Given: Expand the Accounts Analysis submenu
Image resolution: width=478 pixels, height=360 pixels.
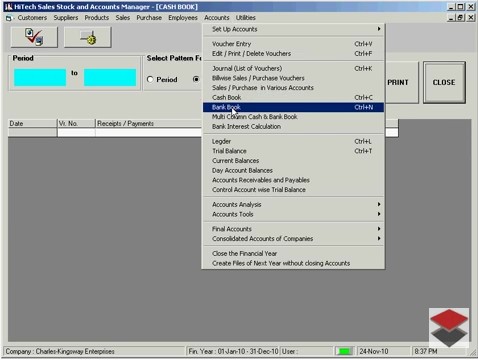Looking at the screenshot, I should tap(293, 204).
